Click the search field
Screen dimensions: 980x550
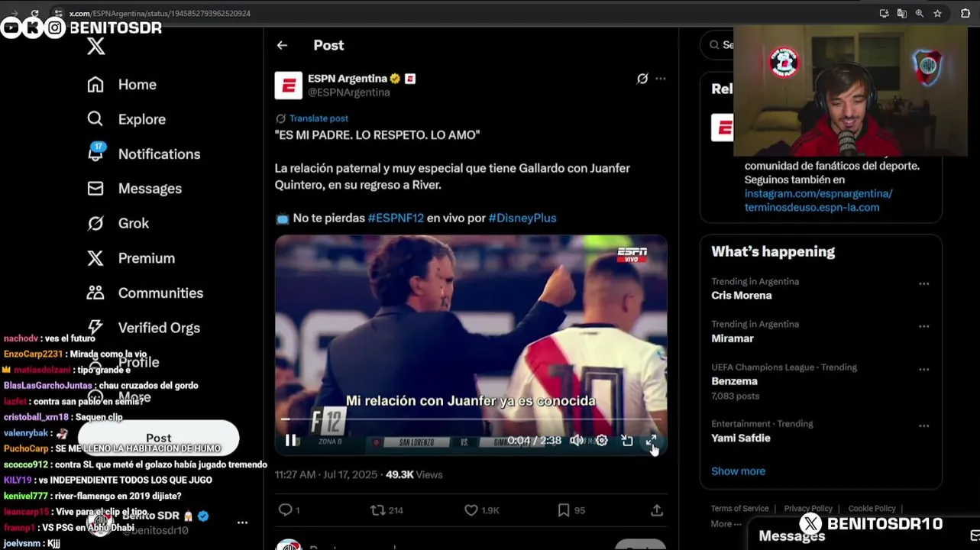point(717,45)
